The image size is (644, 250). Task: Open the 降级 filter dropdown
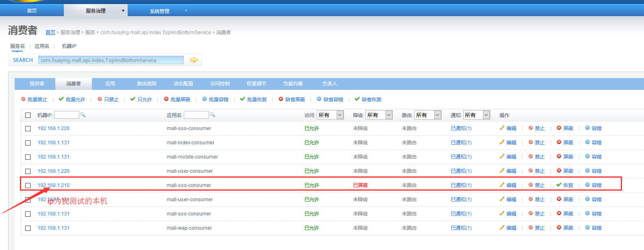[x=379, y=115]
